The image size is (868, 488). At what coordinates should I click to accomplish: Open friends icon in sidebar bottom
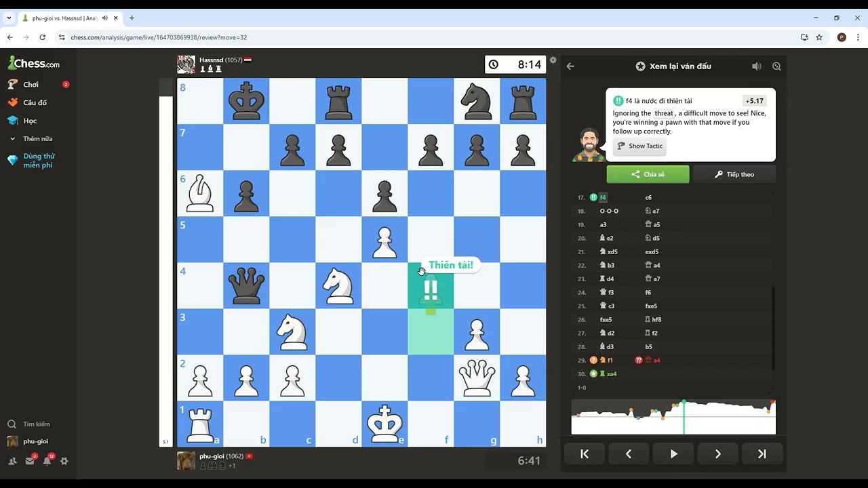tap(13, 461)
